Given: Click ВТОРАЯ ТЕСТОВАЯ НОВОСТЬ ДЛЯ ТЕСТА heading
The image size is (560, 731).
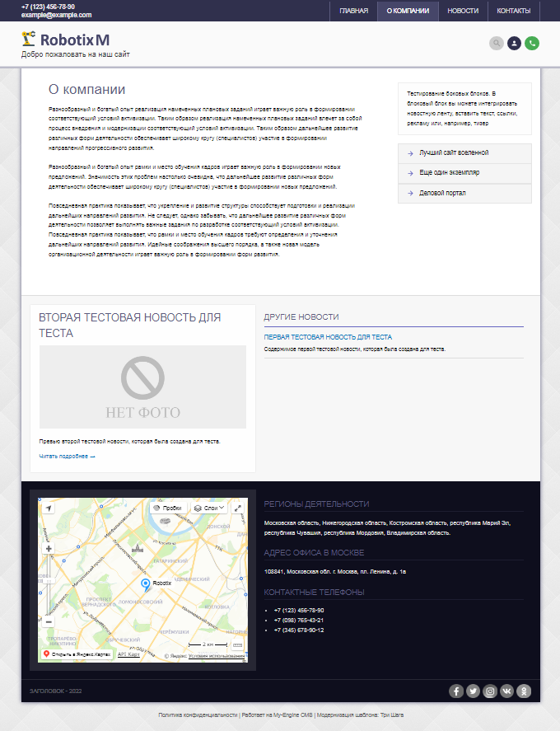Looking at the screenshot, I should pos(130,325).
